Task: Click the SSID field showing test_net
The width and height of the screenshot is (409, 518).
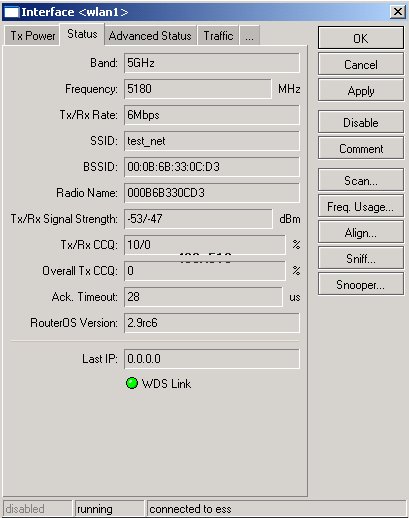Action: (x=212, y=141)
